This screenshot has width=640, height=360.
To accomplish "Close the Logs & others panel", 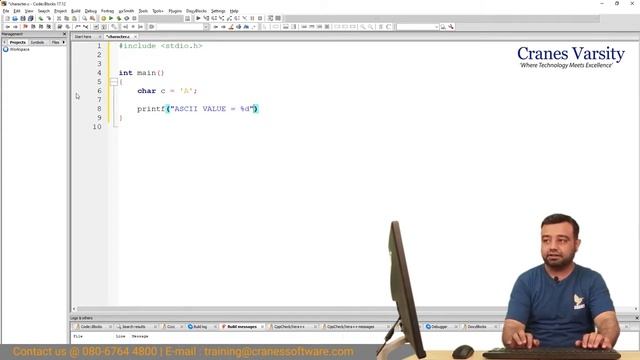I will click(636, 318).
